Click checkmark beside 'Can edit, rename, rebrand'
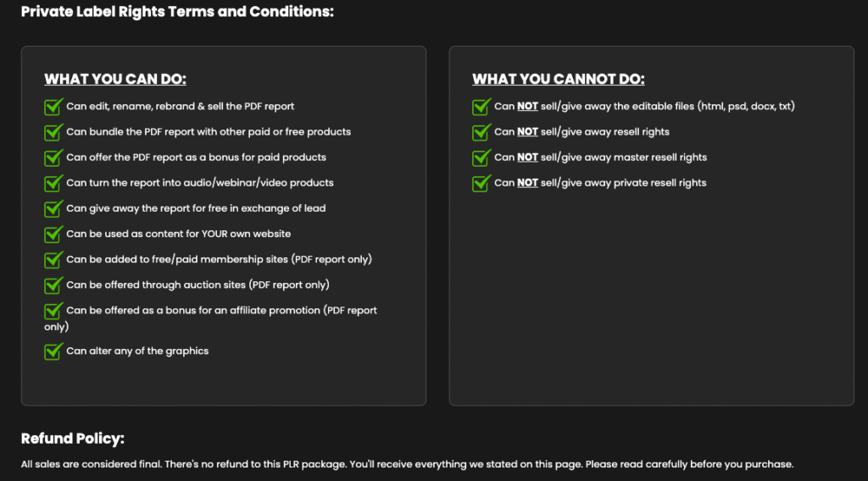 (x=53, y=106)
